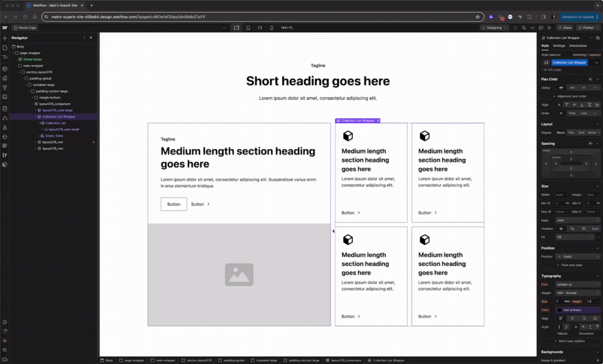This screenshot has width=603, height=364.
Task: Click the Publish button
Action: pyautogui.click(x=588, y=28)
